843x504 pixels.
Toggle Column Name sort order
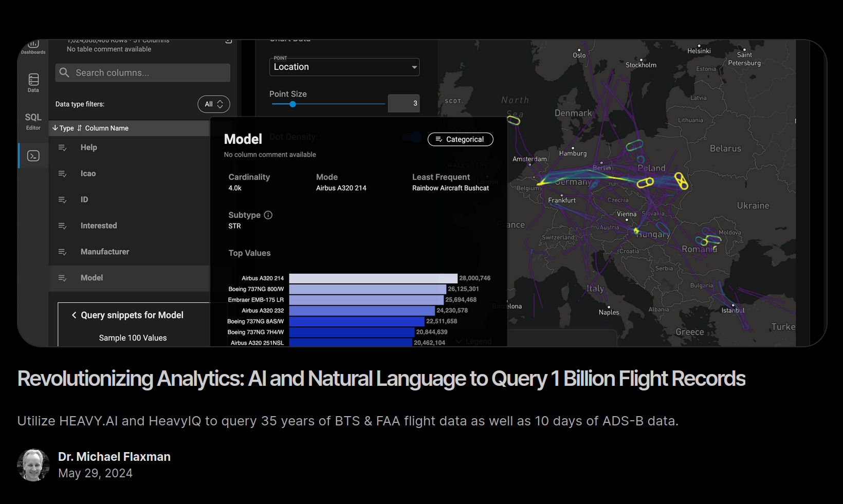pyautogui.click(x=80, y=128)
